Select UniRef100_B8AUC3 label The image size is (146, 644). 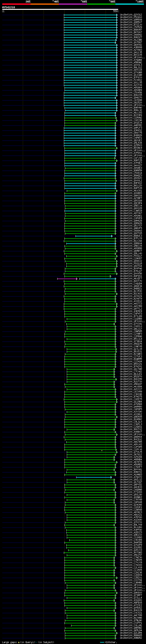coord(131,236)
